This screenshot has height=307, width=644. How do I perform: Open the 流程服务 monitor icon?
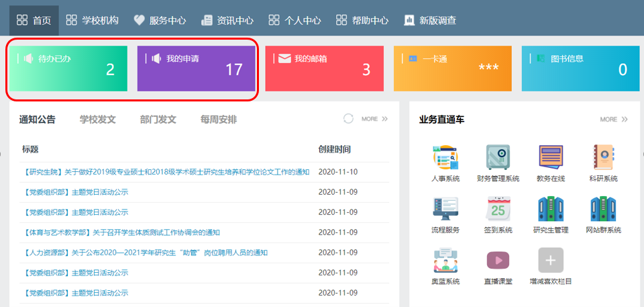[445, 209]
